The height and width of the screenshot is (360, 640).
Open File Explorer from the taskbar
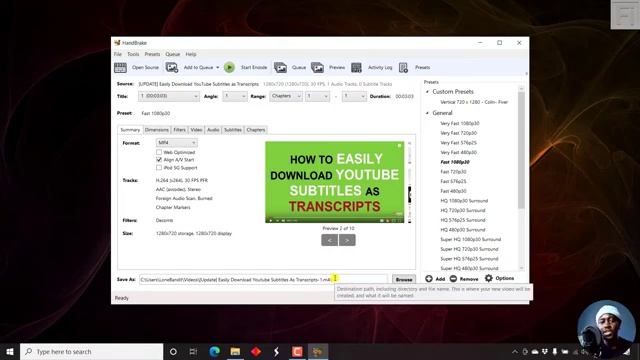[235, 351]
